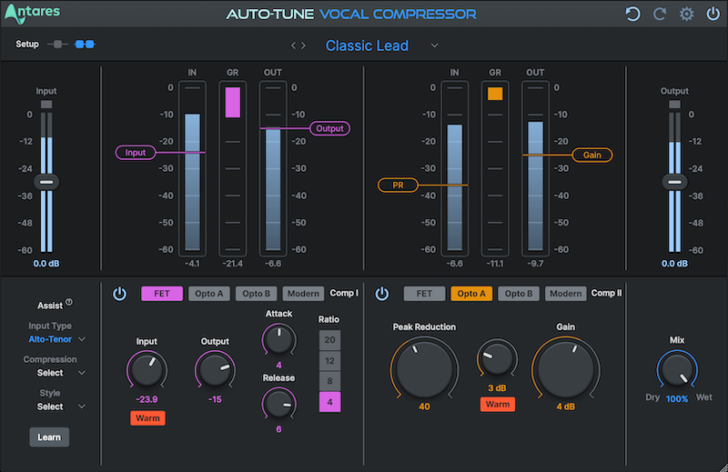Select Opto A mode in Comp II
Viewport: 728px width, 472px height.
pos(471,293)
